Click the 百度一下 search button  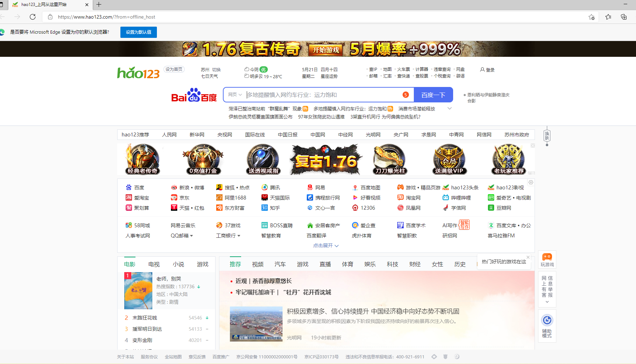(x=433, y=95)
